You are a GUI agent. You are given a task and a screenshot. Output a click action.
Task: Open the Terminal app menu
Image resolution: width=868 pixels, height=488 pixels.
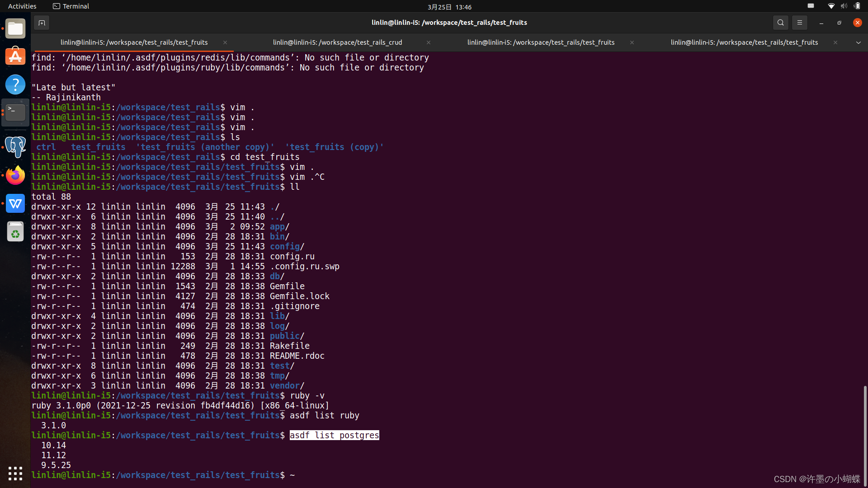pyautogui.click(x=71, y=6)
